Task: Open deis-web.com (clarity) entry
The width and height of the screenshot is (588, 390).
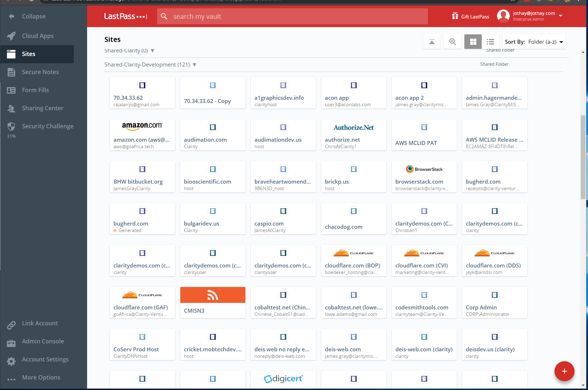Action: pos(424,344)
